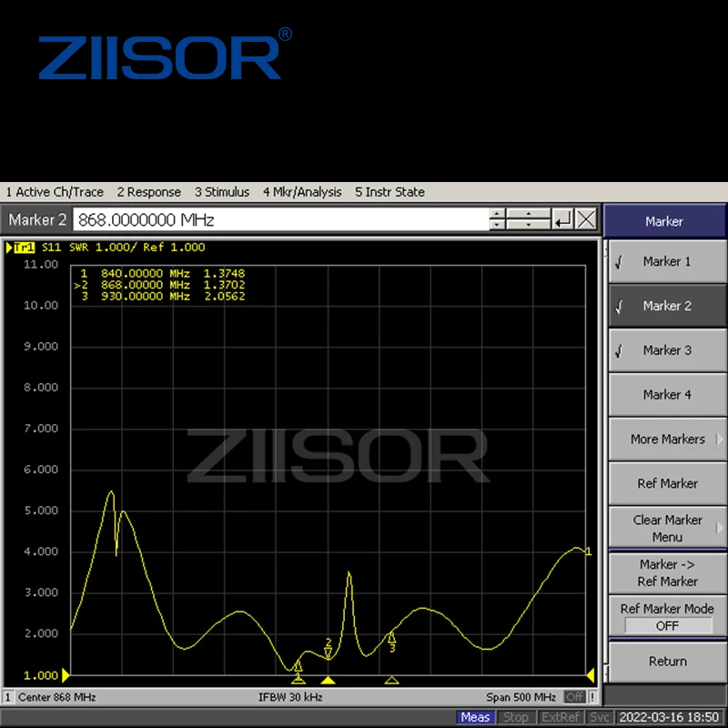Open the 4 Mkr/Analysis menu

pos(302,192)
